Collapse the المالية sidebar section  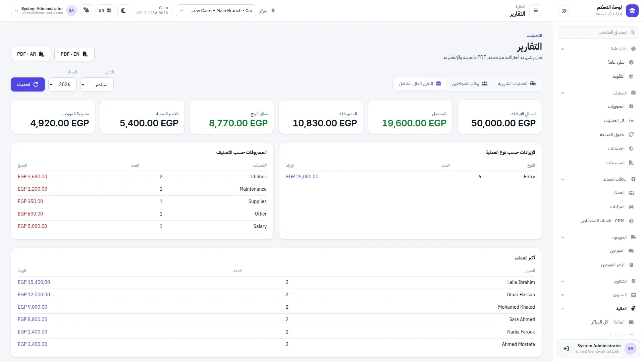(562, 309)
